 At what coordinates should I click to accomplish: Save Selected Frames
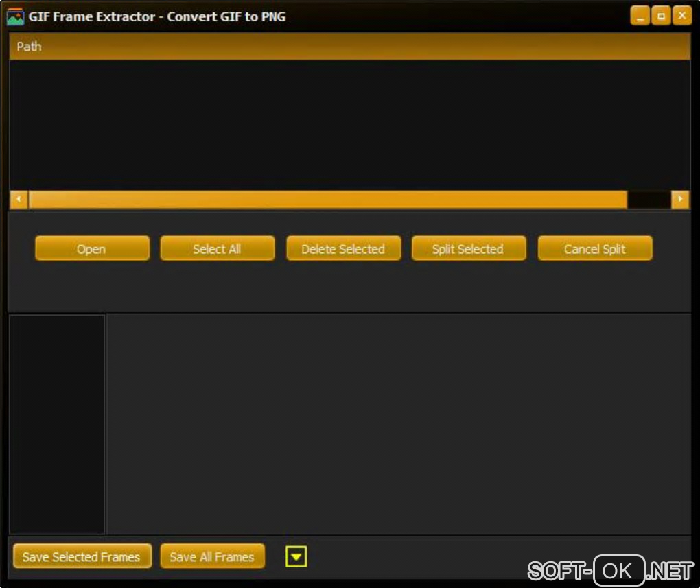[82, 556]
